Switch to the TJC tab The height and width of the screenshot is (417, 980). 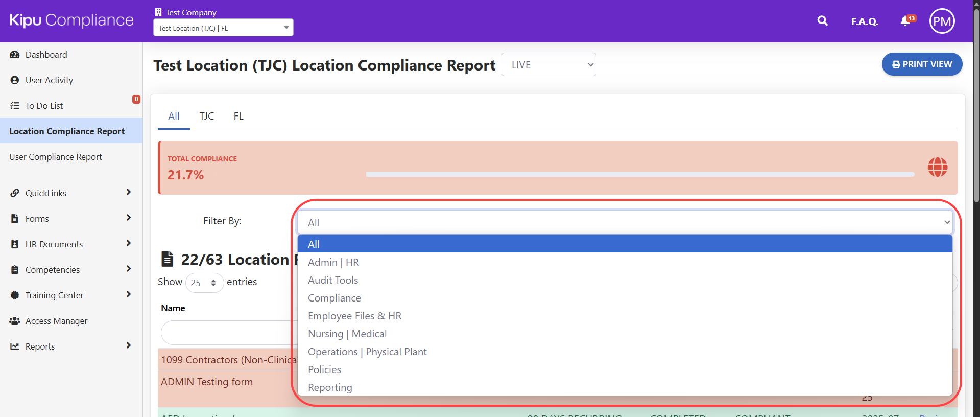(x=206, y=116)
